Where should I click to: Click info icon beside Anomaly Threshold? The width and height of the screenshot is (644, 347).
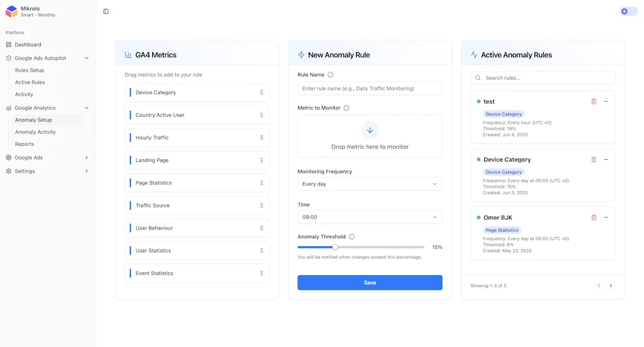point(352,237)
